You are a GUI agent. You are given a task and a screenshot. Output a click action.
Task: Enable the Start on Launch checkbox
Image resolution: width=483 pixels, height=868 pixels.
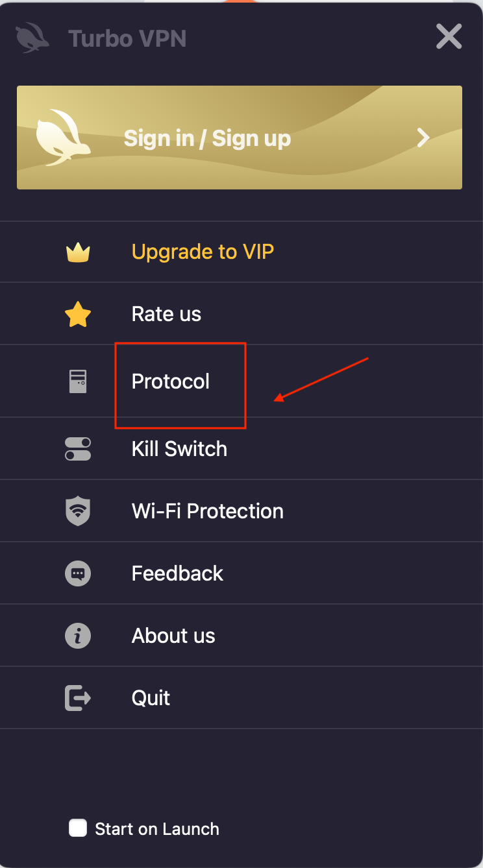click(x=78, y=828)
